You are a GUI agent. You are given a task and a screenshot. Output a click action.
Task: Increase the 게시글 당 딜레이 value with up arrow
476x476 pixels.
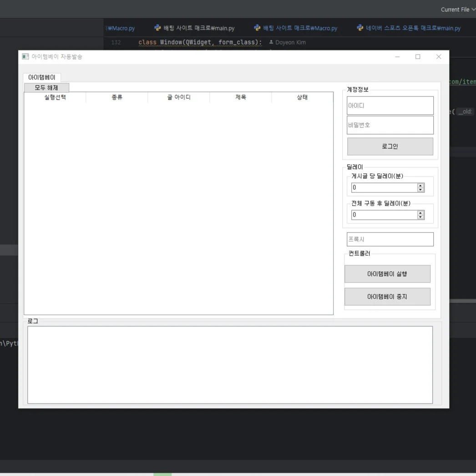420,185
